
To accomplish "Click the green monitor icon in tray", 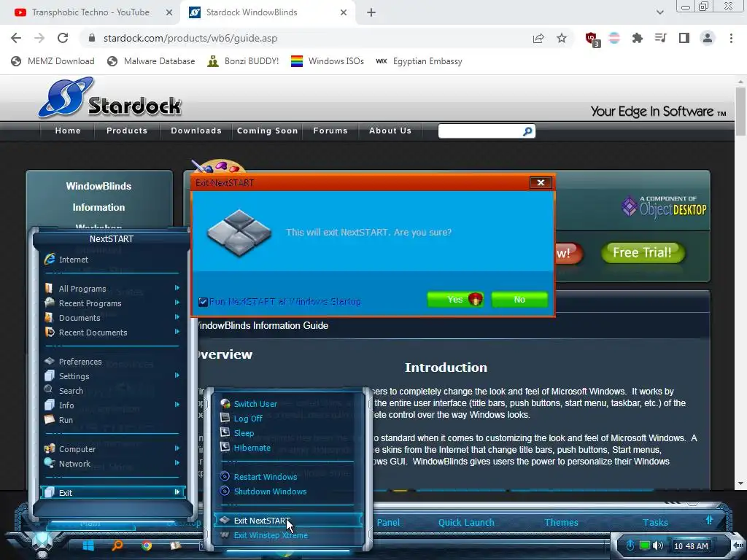I will [x=645, y=545].
